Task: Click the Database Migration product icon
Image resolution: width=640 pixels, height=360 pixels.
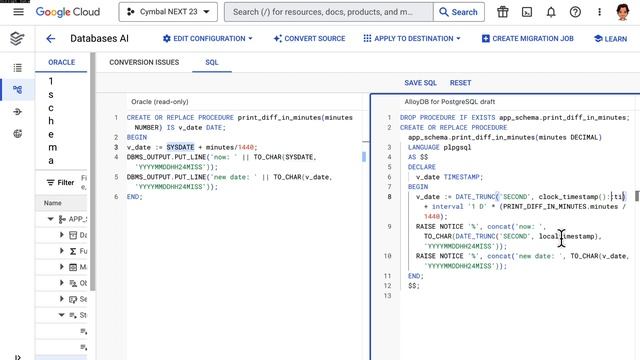Action: 17,38
